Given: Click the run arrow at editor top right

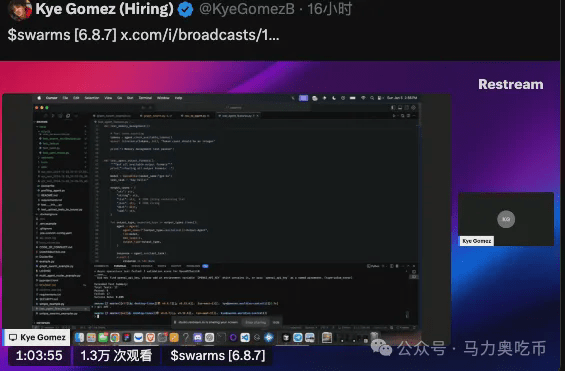Looking at the screenshot, I should (394, 116).
